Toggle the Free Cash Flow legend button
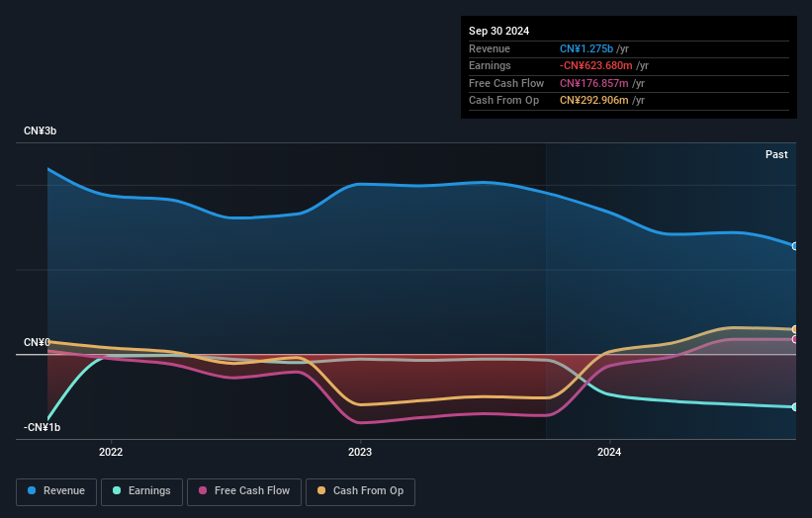Image resolution: width=812 pixels, height=518 pixels. (244, 491)
